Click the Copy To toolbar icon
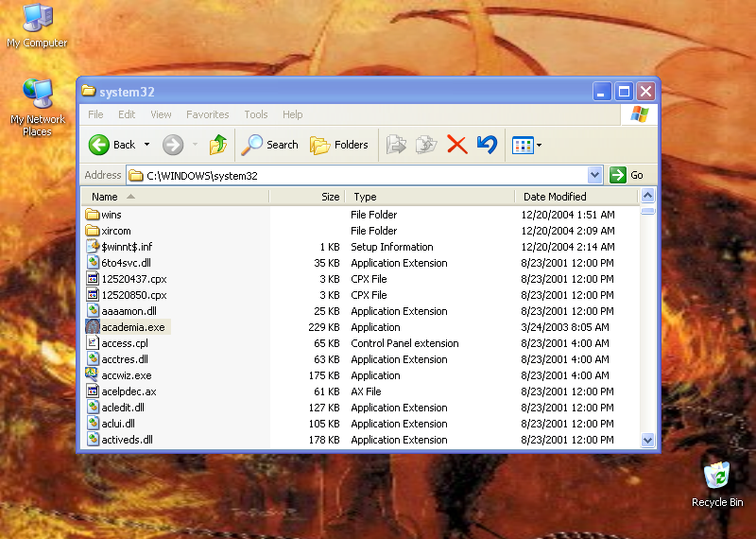 coord(426,145)
